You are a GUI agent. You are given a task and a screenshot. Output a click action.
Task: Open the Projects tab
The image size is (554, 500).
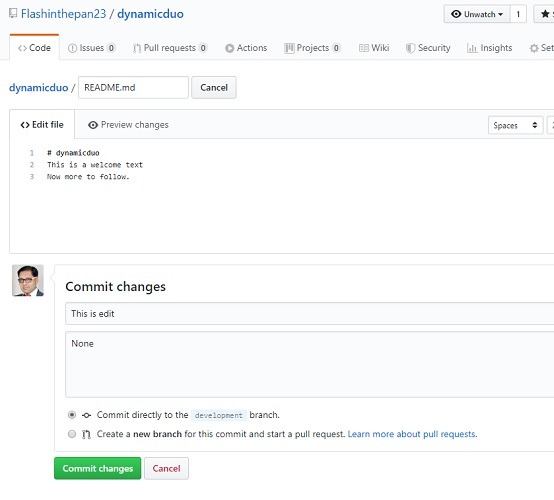(312, 48)
